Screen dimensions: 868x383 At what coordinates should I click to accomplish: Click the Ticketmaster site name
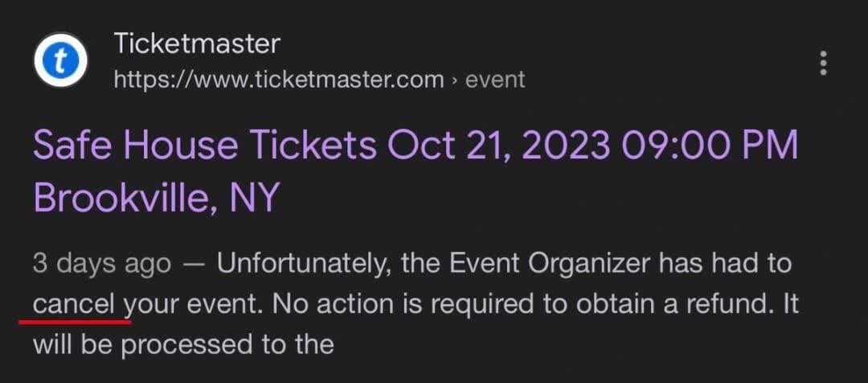[197, 43]
